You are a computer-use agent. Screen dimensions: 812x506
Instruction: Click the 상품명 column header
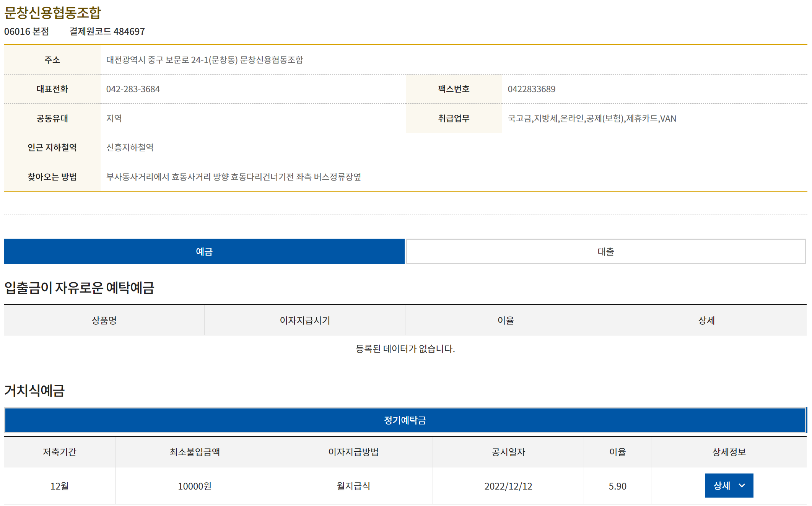pos(104,320)
